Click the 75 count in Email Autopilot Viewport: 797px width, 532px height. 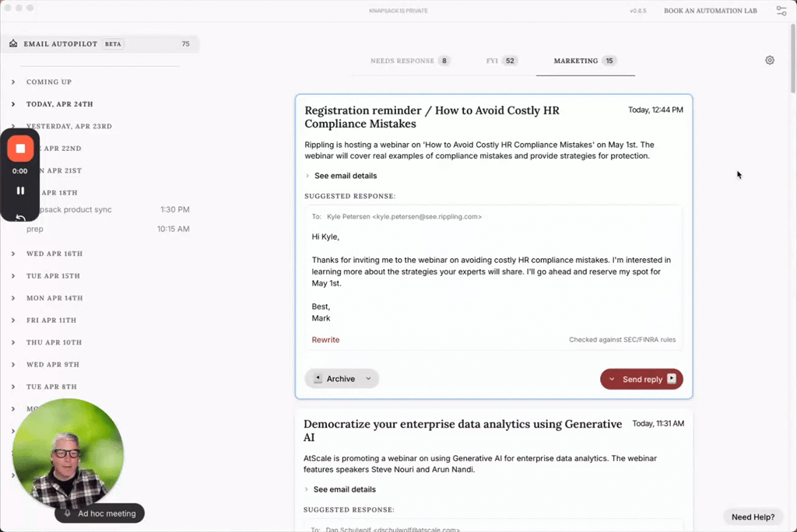pos(185,44)
